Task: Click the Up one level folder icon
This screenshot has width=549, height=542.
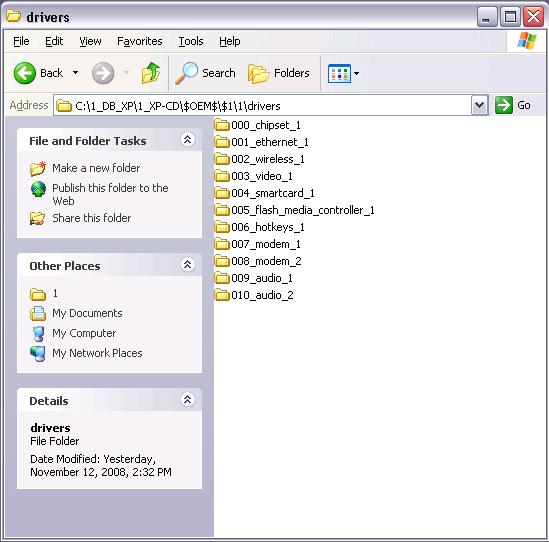Action: point(151,73)
